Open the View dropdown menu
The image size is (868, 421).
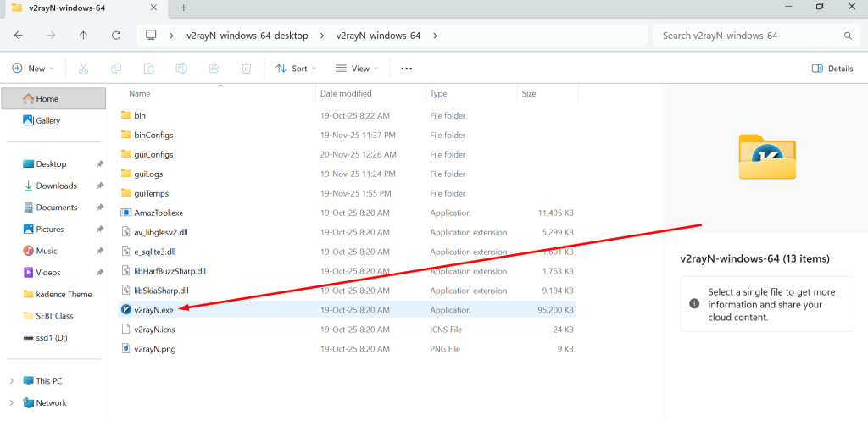tap(357, 69)
